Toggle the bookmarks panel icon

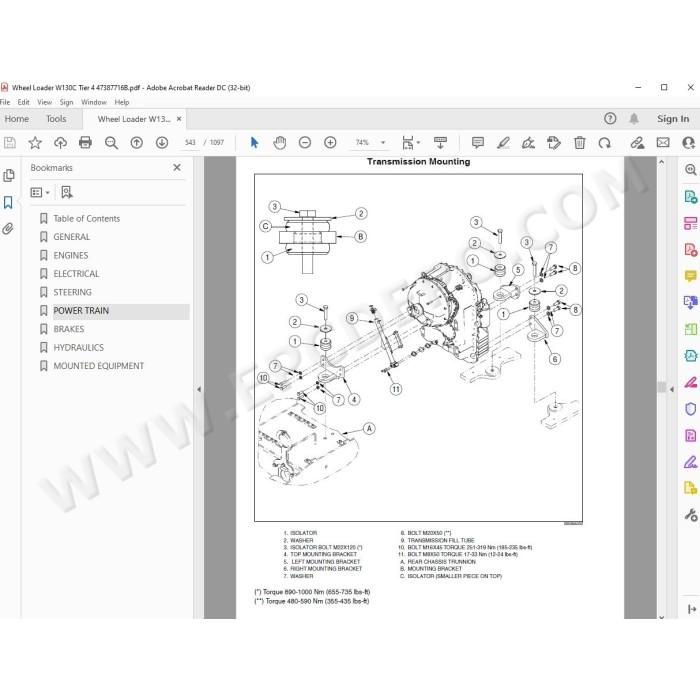(x=8, y=202)
